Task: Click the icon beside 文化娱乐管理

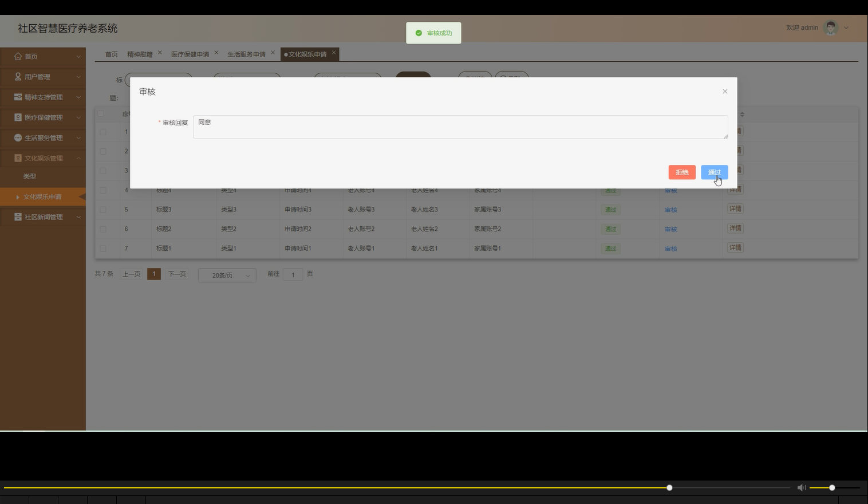Action: point(18,158)
